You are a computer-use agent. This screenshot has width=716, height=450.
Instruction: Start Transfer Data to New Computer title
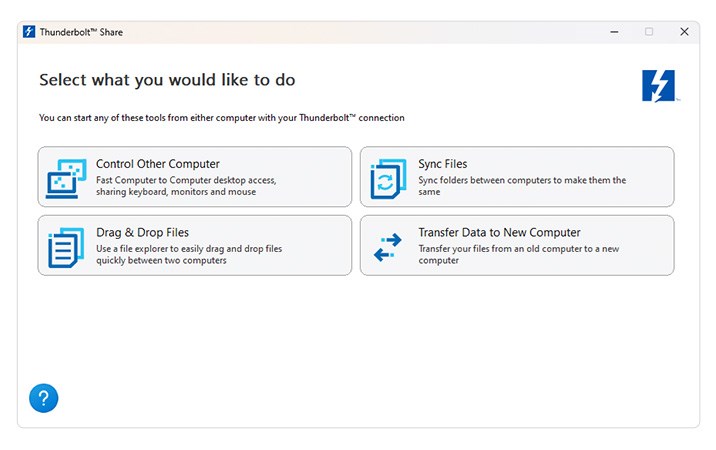click(x=500, y=233)
